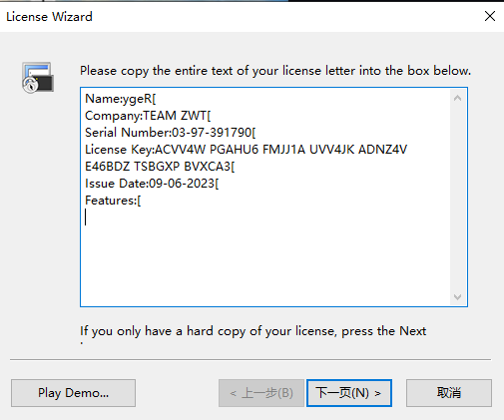
Task: Cancel the wizard with the 取消 button
Action: 449,393
